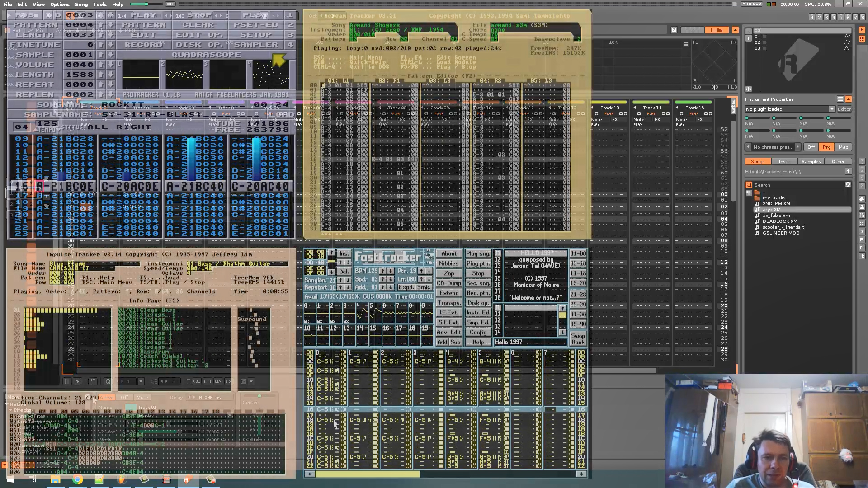The width and height of the screenshot is (868, 488).
Task: Open bottom-left orange dropdown arrow
Action: pyautogui.click(x=5, y=465)
